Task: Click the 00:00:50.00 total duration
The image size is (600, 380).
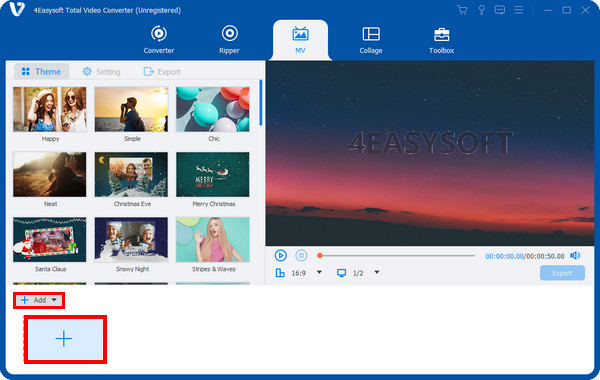Action: (x=545, y=256)
